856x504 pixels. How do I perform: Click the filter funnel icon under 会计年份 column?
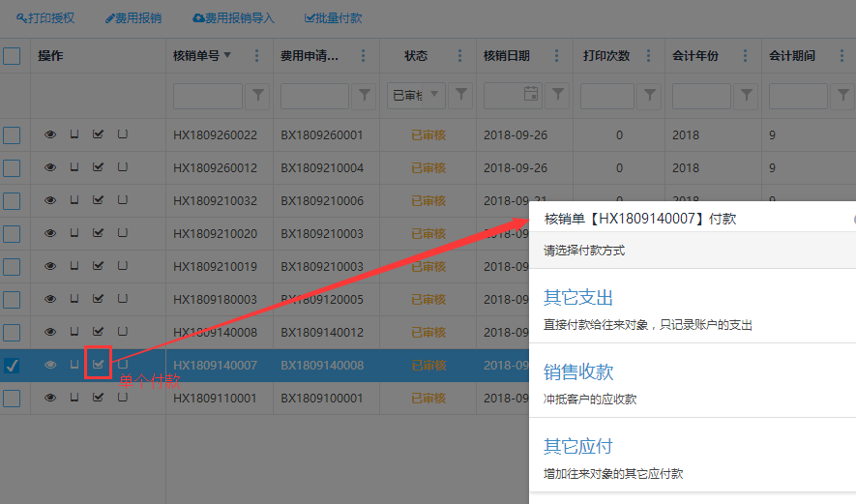(746, 95)
